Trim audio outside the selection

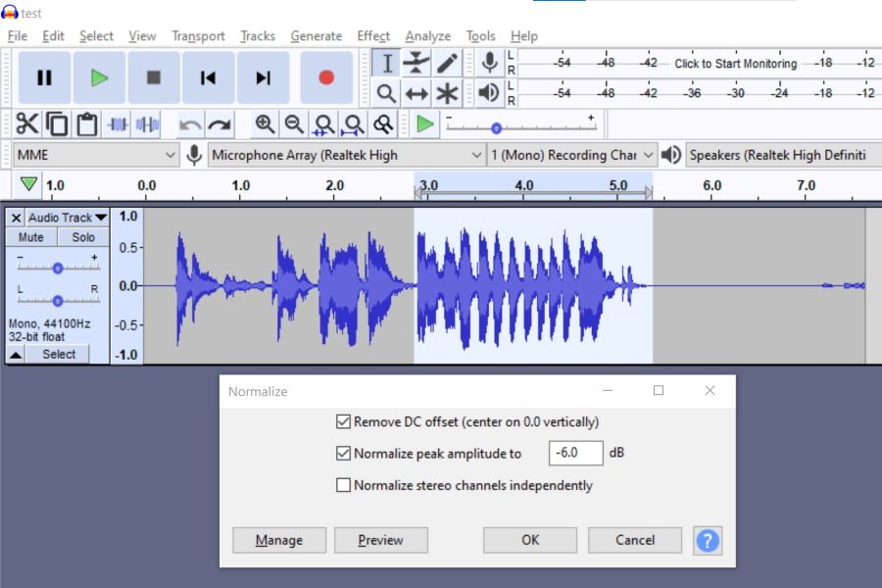pos(118,124)
